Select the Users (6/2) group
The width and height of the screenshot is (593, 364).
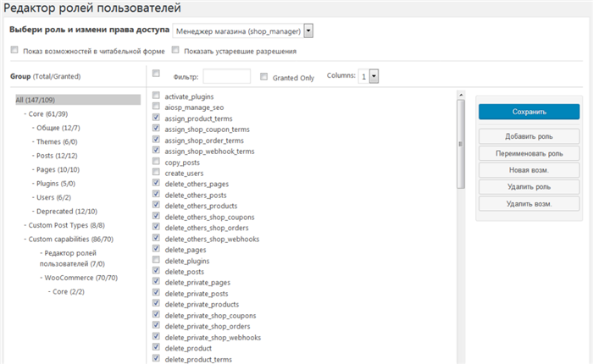(x=52, y=197)
